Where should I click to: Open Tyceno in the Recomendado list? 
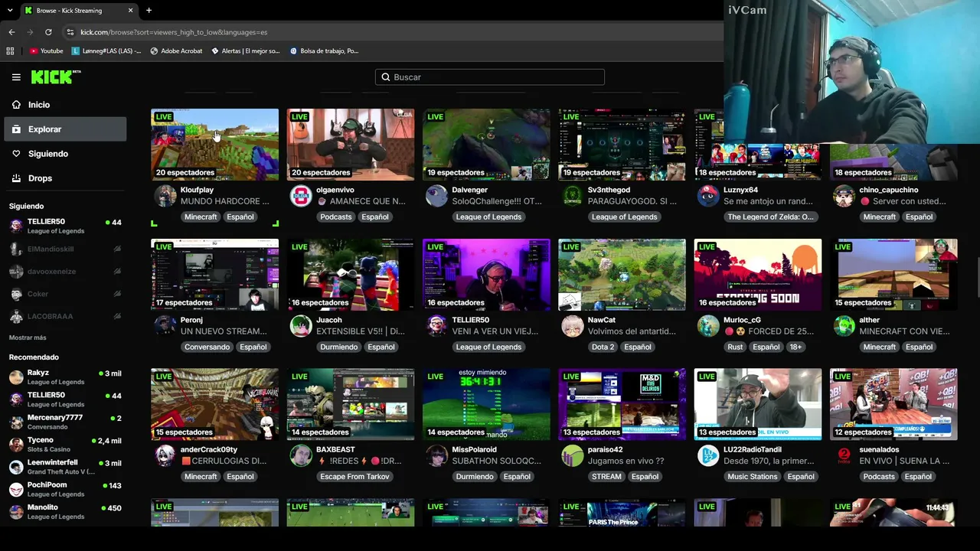[65, 444]
